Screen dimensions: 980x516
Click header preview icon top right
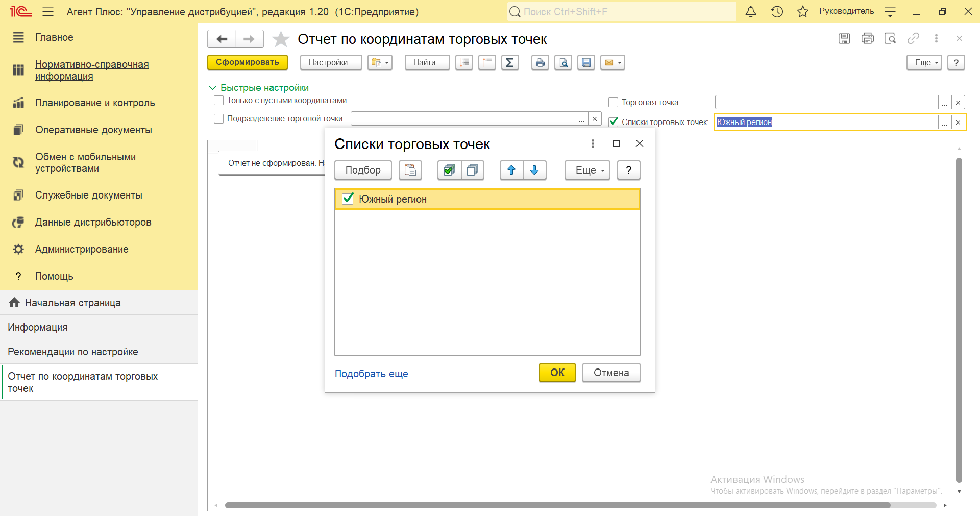[890, 38]
